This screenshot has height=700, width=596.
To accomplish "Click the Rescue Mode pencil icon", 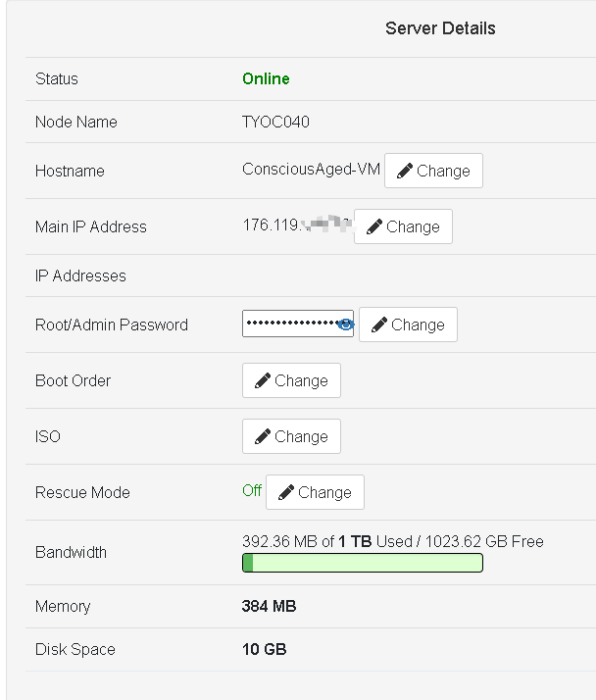I will [285, 492].
